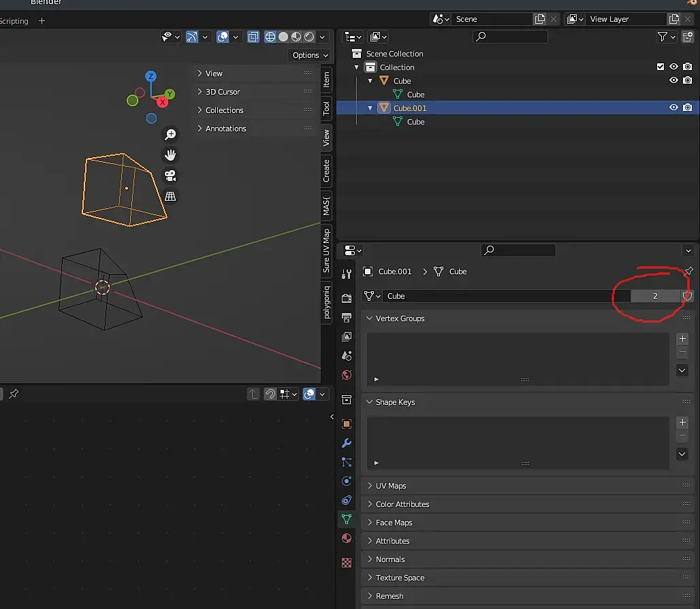Expand the UV Maps panel

click(391, 486)
